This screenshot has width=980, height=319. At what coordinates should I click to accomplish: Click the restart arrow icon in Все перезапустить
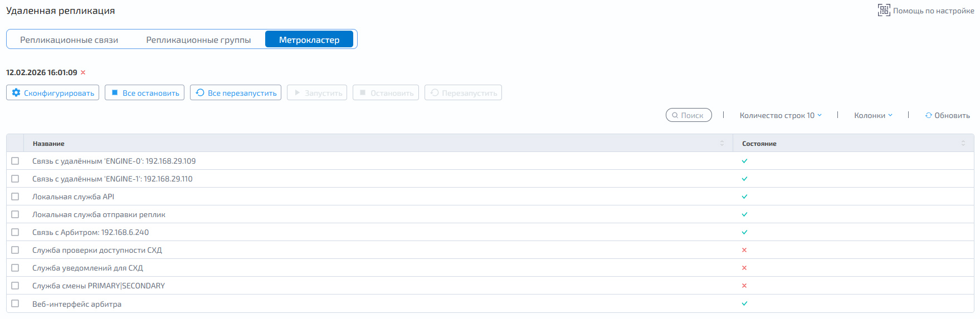click(x=200, y=92)
